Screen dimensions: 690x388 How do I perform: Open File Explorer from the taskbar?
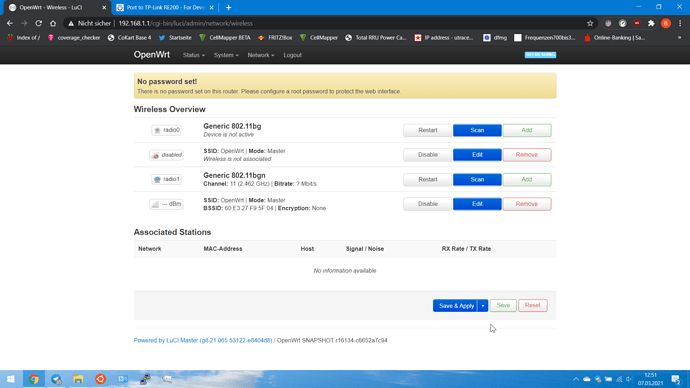click(78, 379)
